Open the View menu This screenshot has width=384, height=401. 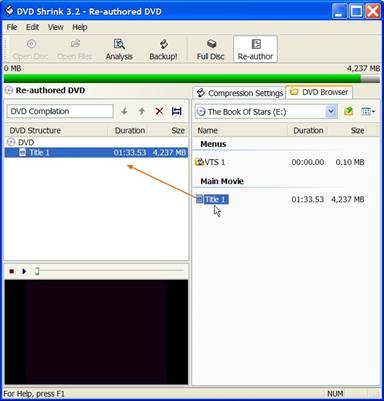tap(55, 27)
